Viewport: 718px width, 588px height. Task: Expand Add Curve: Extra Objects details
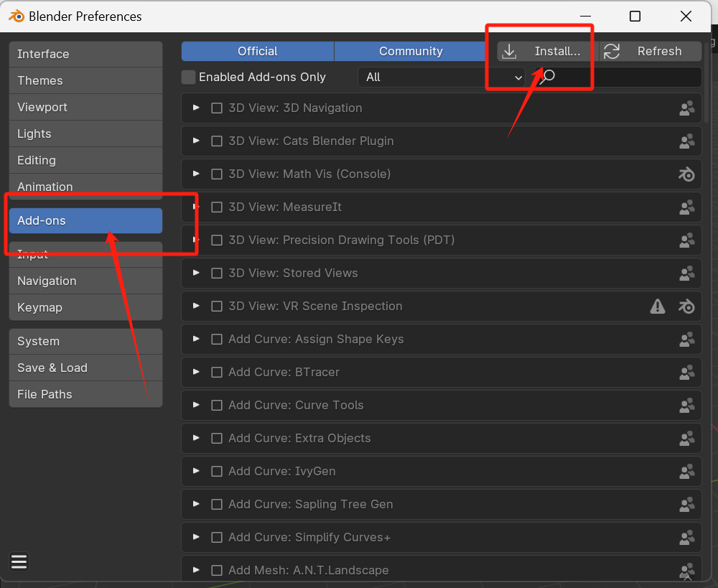click(x=196, y=438)
